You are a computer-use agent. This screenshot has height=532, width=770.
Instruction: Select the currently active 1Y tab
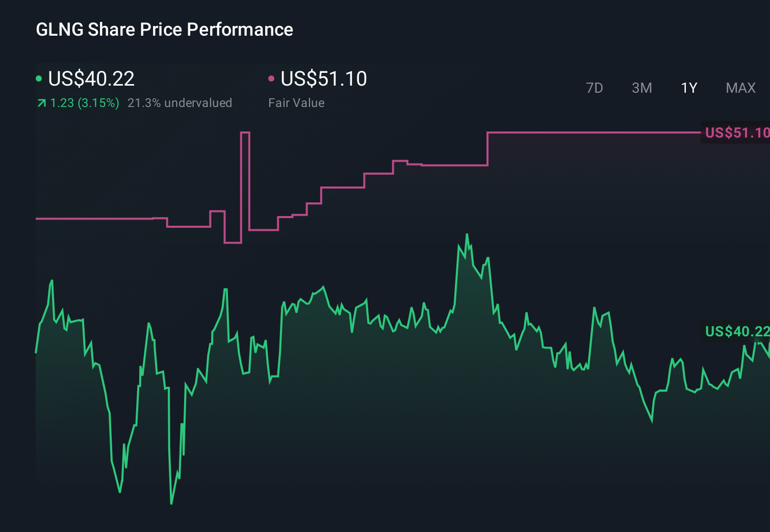(688, 88)
